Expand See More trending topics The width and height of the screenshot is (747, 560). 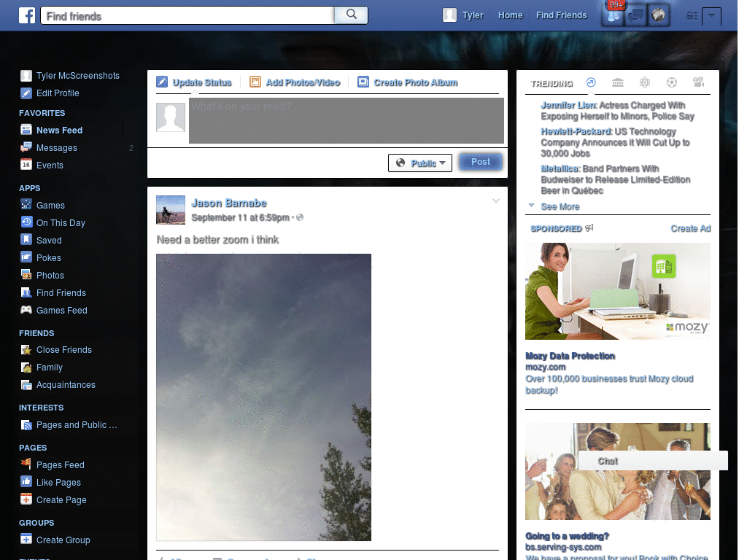click(x=560, y=206)
